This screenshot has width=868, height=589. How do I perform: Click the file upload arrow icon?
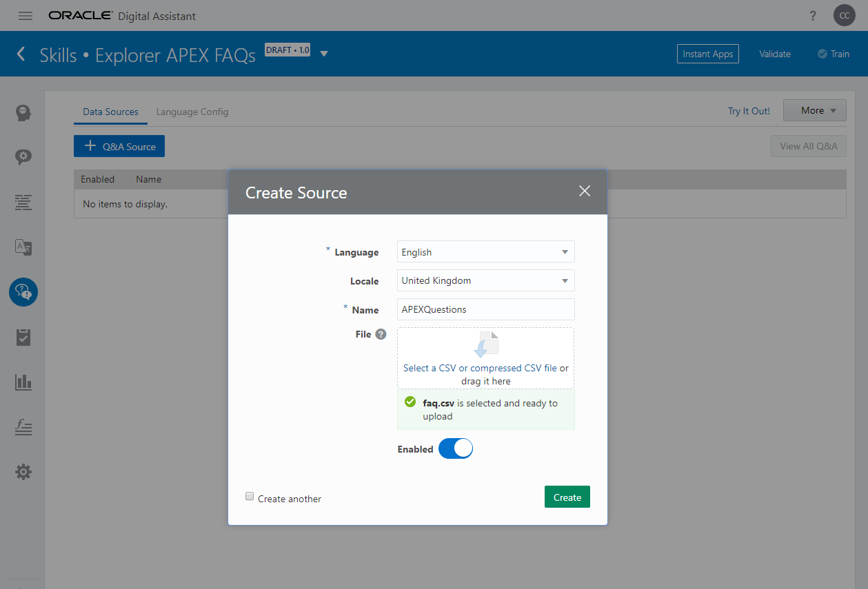pyautogui.click(x=485, y=344)
